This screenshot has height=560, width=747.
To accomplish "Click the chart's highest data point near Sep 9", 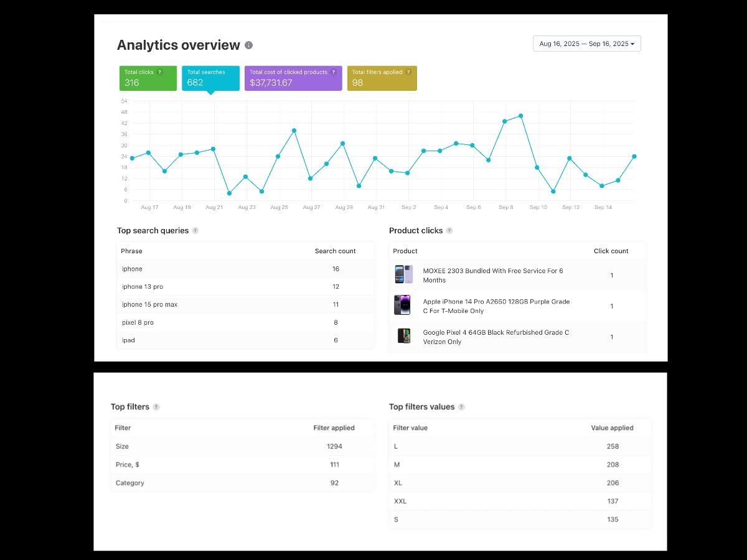I will [520, 116].
